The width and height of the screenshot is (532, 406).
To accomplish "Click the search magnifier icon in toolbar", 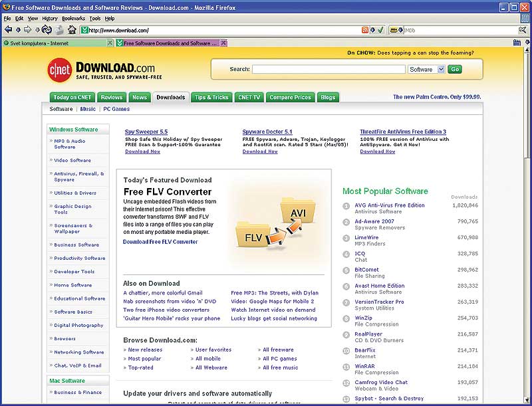I will click(x=523, y=30).
